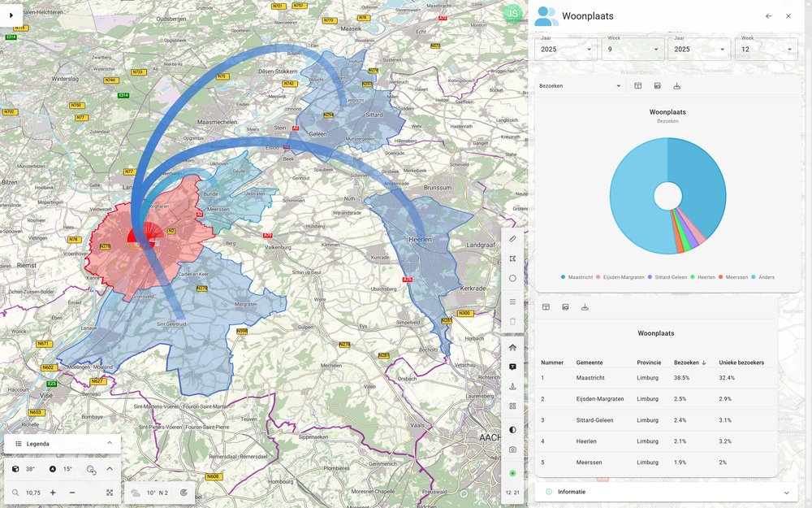This screenshot has height=508, width=812.
Task: Click the back arrow in Woonplaats panel
Action: 770,15
